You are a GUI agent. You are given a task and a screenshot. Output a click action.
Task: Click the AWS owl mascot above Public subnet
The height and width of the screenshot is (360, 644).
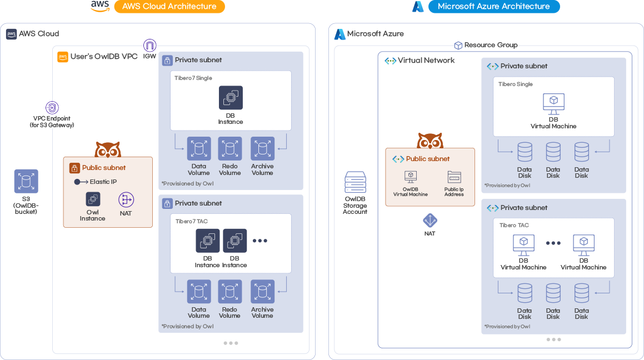pyautogui.click(x=108, y=149)
